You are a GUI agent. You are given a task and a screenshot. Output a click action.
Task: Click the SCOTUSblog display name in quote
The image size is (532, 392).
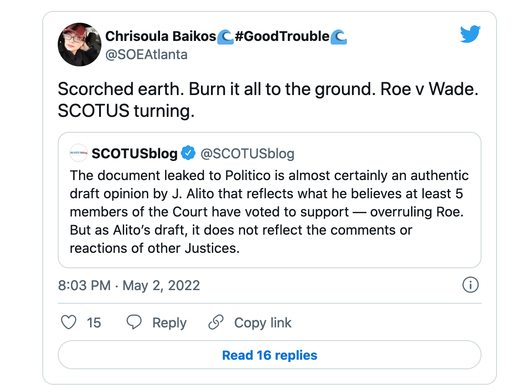pyautogui.click(x=135, y=153)
